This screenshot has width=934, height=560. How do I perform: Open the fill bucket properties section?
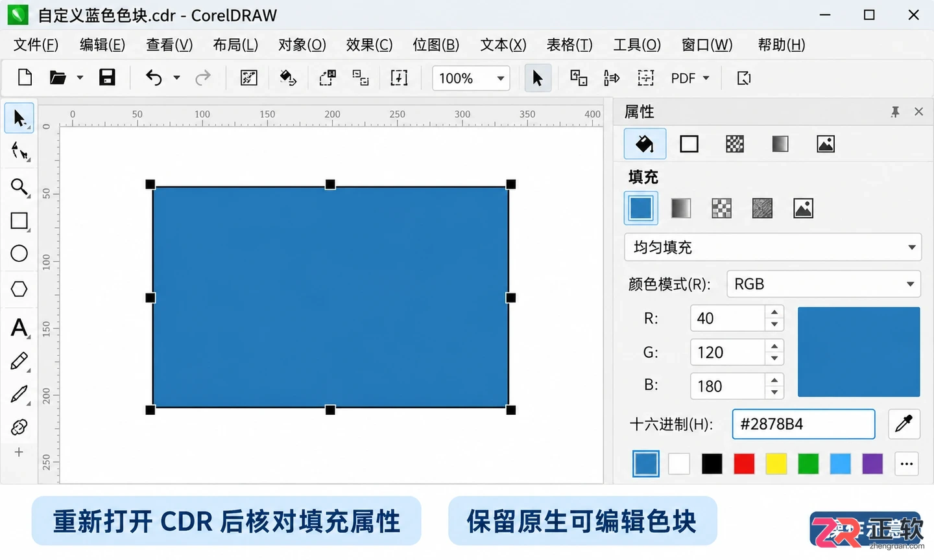point(645,144)
